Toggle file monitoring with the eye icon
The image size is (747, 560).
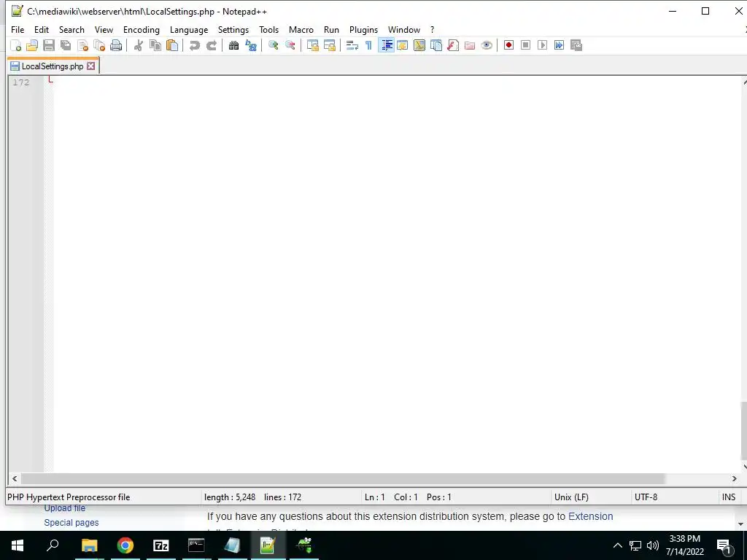pyautogui.click(x=487, y=45)
